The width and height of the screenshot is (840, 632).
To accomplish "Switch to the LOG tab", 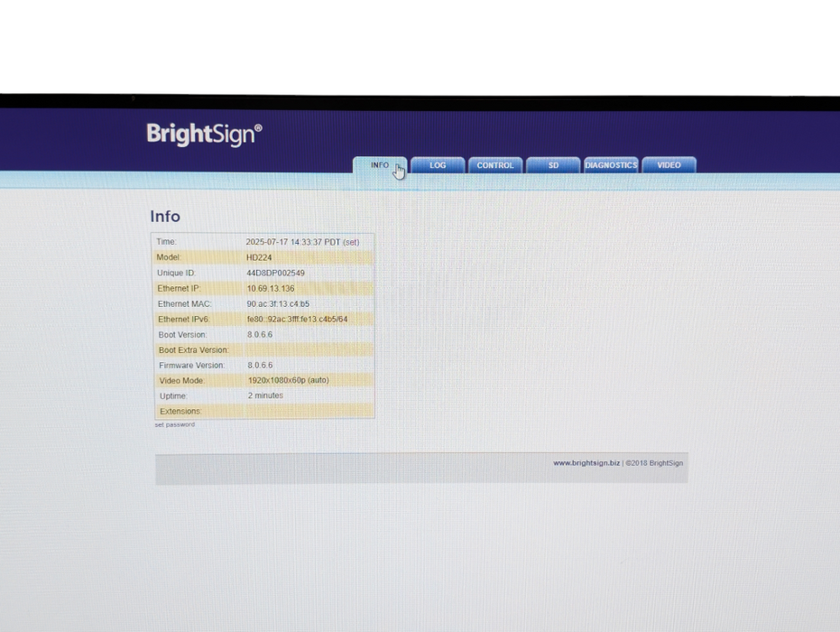I will point(438,165).
